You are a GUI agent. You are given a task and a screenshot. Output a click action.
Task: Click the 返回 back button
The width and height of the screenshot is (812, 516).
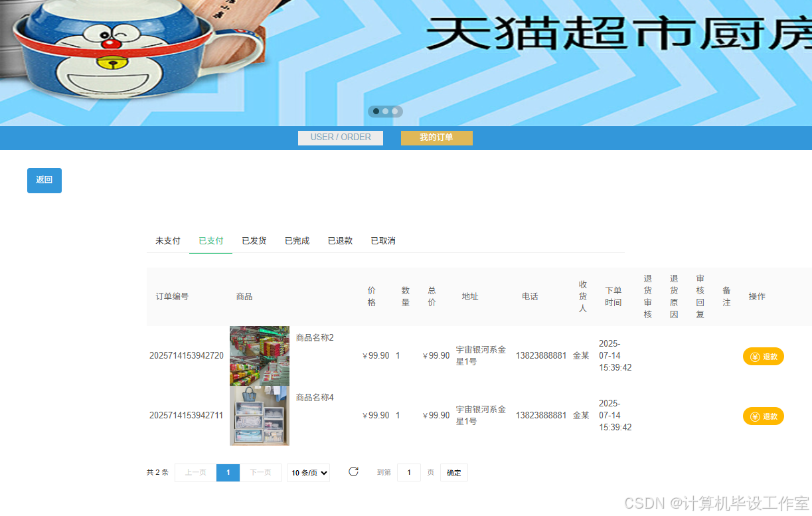44,181
